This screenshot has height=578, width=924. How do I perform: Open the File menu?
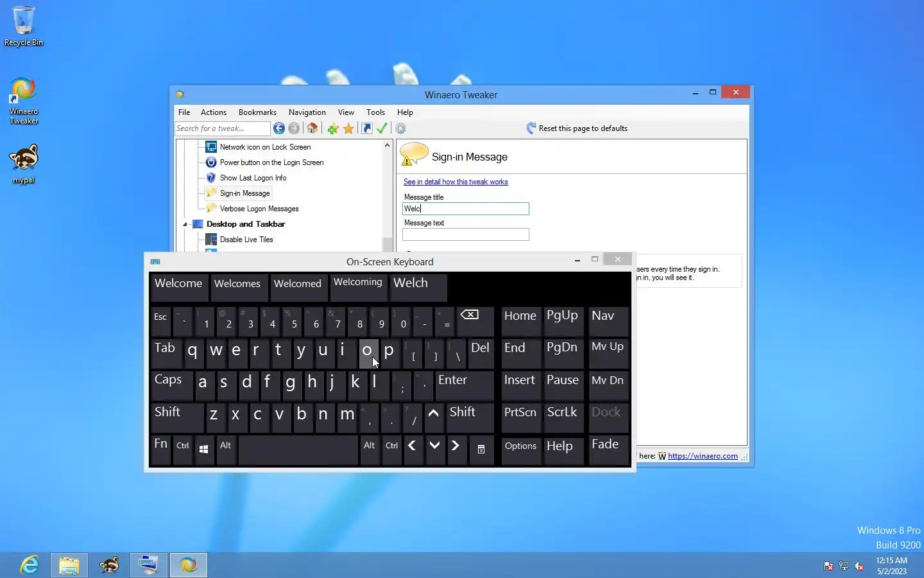(x=184, y=112)
